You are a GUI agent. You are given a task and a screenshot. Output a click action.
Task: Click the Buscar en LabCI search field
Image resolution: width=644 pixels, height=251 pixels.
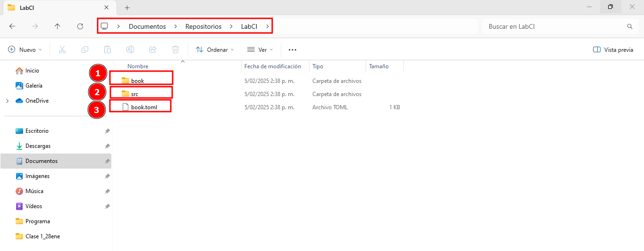click(x=559, y=26)
